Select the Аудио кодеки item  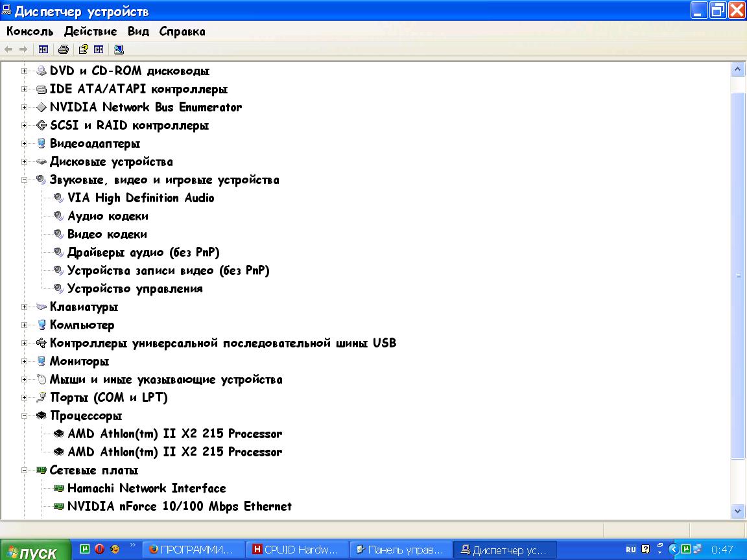coord(108,216)
